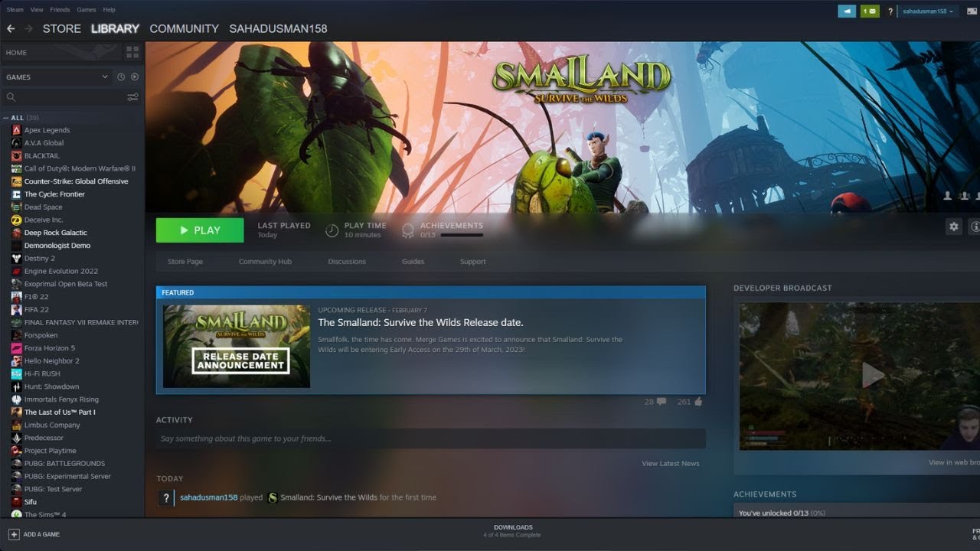Click the Deep Rock Galactic icon

pyautogui.click(x=16, y=233)
